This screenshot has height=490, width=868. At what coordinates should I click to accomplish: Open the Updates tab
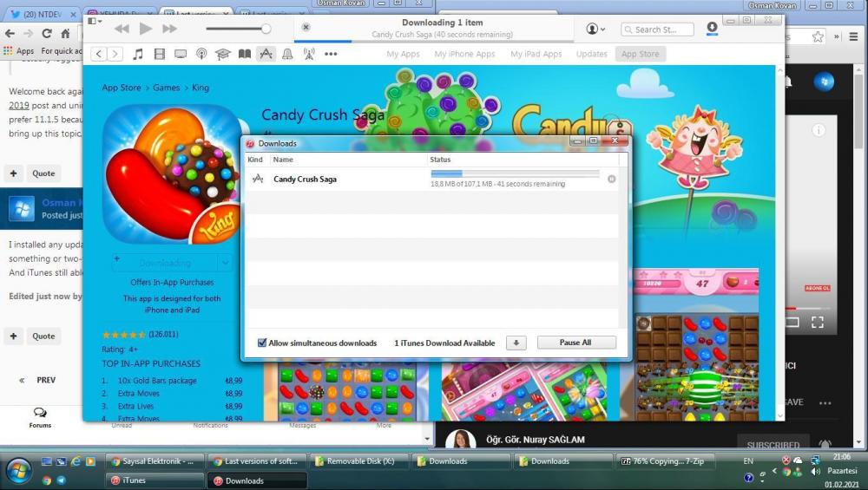tap(591, 54)
